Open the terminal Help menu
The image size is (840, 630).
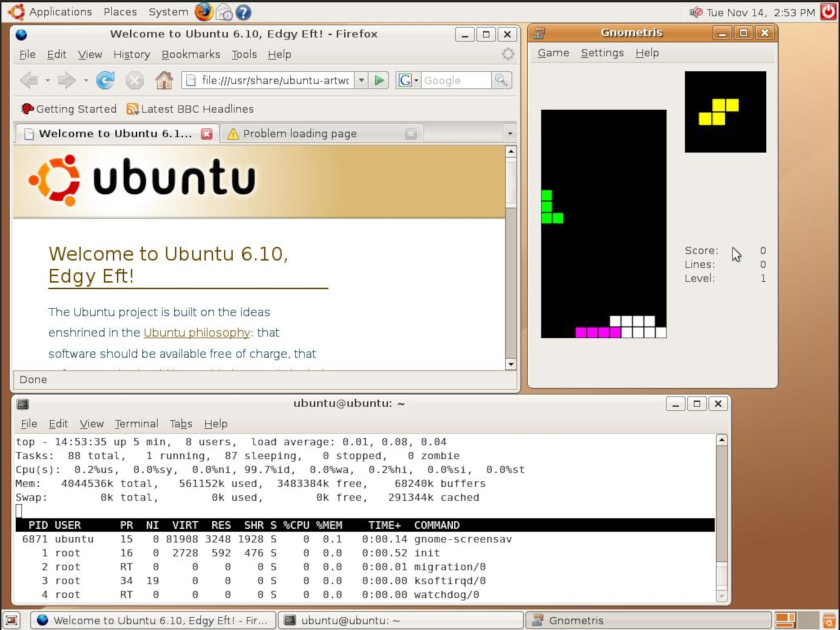(215, 424)
